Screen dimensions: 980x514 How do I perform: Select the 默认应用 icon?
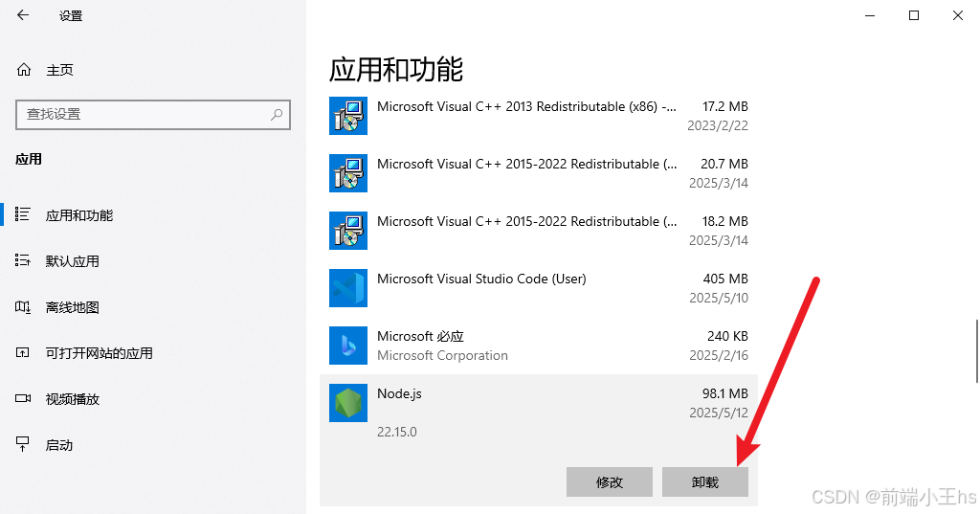[x=23, y=260]
